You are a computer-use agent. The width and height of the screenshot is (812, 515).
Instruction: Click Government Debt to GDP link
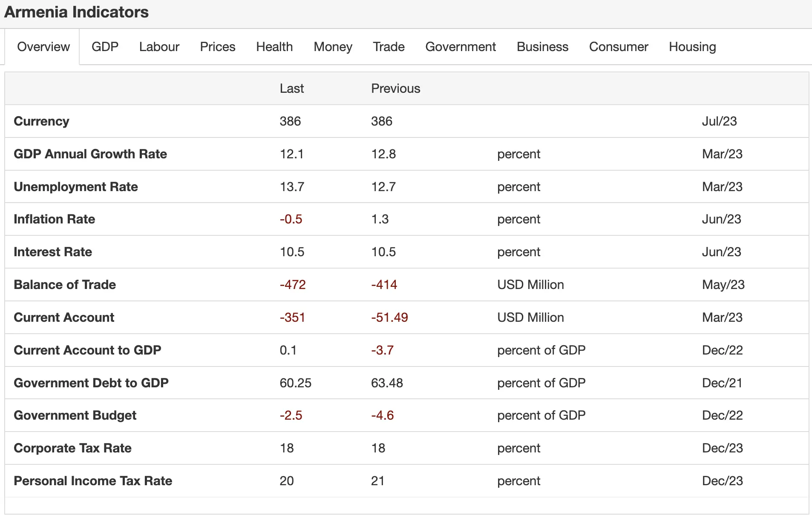[x=91, y=383]
